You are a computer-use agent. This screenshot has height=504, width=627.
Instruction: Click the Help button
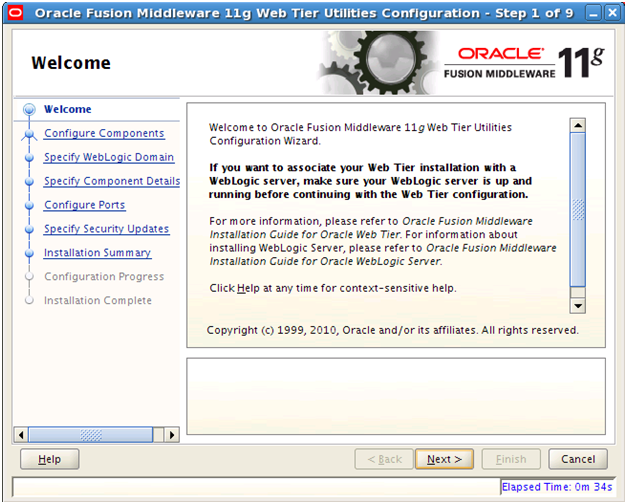click(x=50, y=459)
